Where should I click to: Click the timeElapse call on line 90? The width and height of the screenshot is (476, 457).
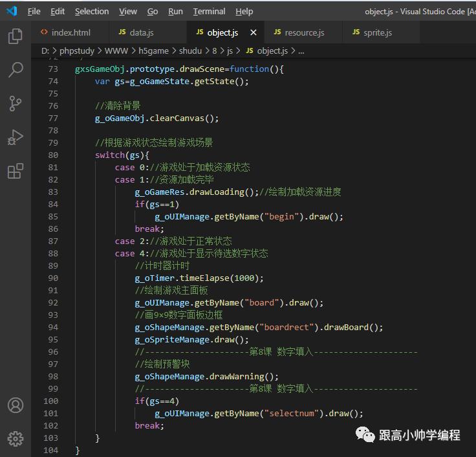tap(204, 278)
